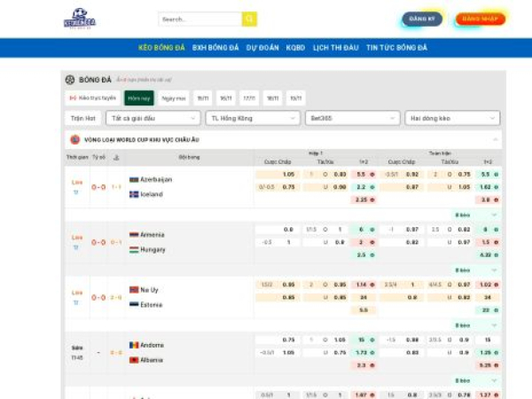Click the World Cup qualifier league badge icon
The width and height of the screenshot is (532, 399).
pyautogui.click(x=74, y=139)
